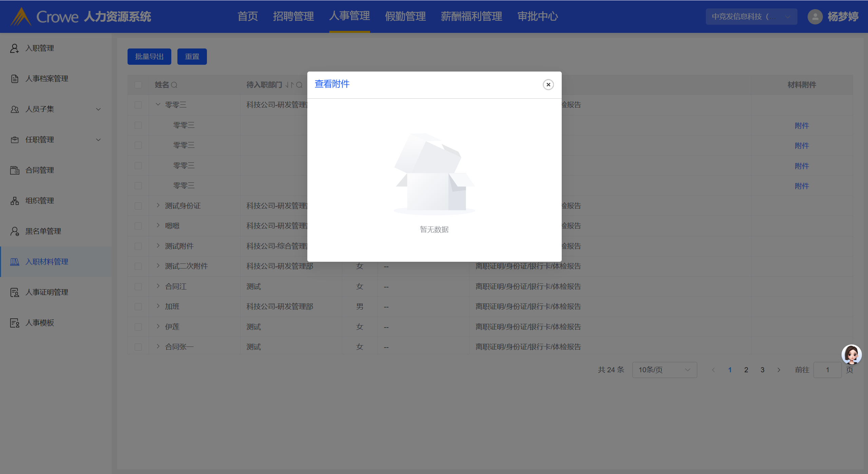
Task: Open the 10条/页 page size dropdown
Action: 664,370
